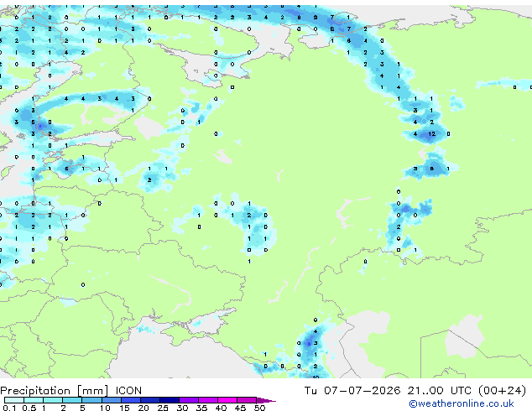Pick the 0.5–1 mm legend swatch
Image resolution: width=532 pixels, height=411 pixels.
(x=34, y=400)
